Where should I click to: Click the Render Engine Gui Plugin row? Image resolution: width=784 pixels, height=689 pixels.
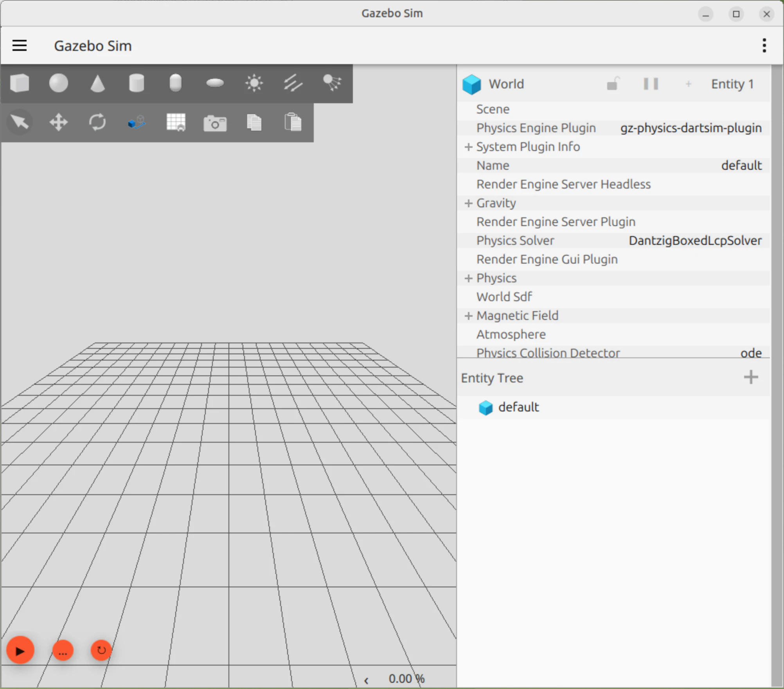[613, 259]
